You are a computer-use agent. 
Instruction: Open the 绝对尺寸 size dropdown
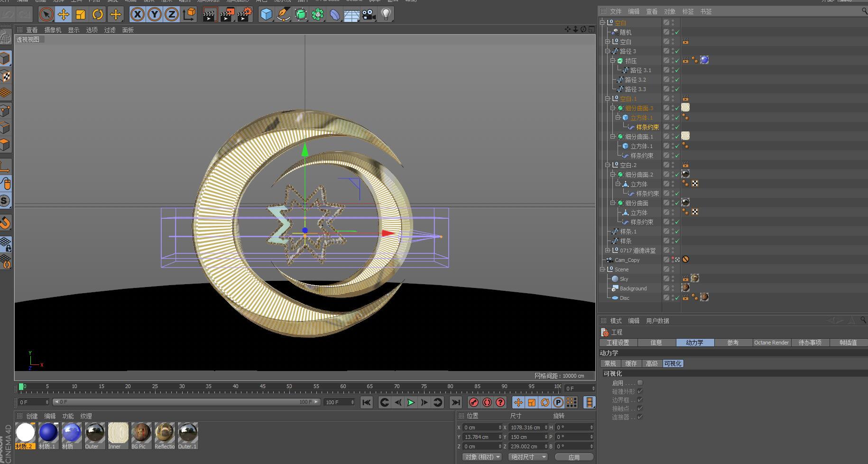(527, 457)
